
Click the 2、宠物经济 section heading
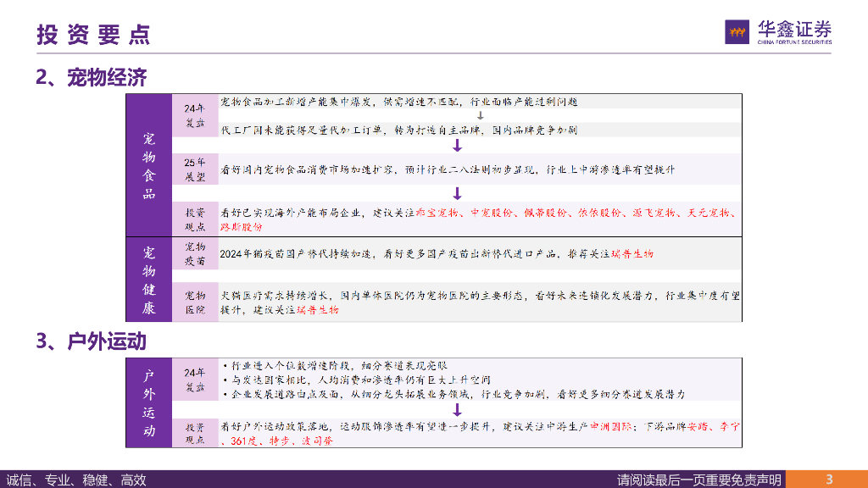click(x=92, y=77)
